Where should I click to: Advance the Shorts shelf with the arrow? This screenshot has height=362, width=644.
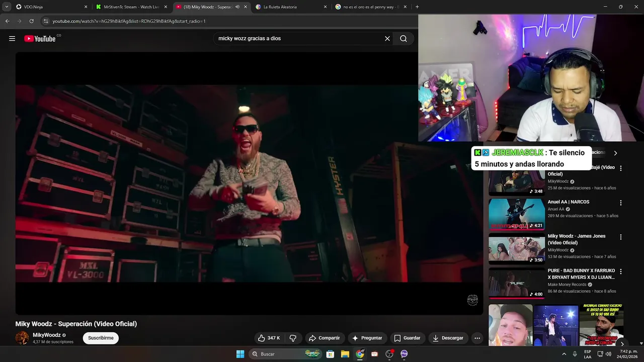click(622, 344)
